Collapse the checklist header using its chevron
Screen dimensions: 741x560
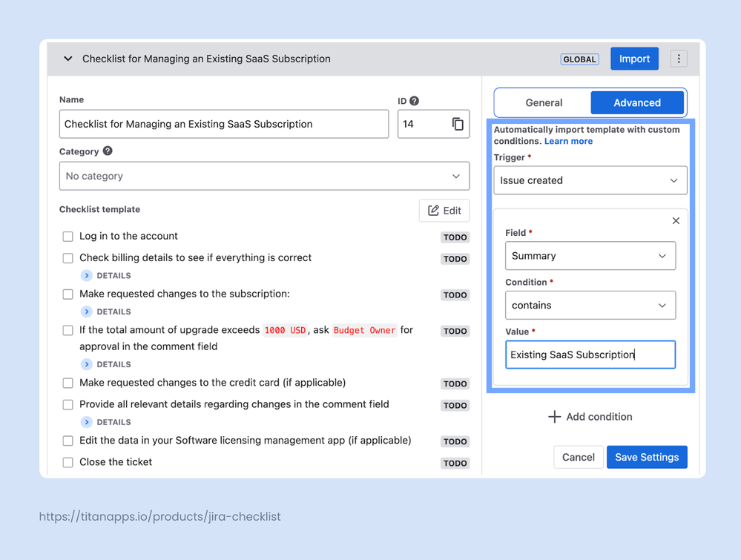click(67, 59)
